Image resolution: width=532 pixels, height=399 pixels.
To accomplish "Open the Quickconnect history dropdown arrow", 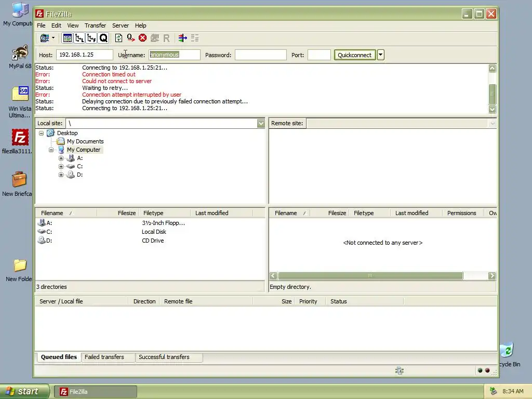I will click(x=381, y=55).
